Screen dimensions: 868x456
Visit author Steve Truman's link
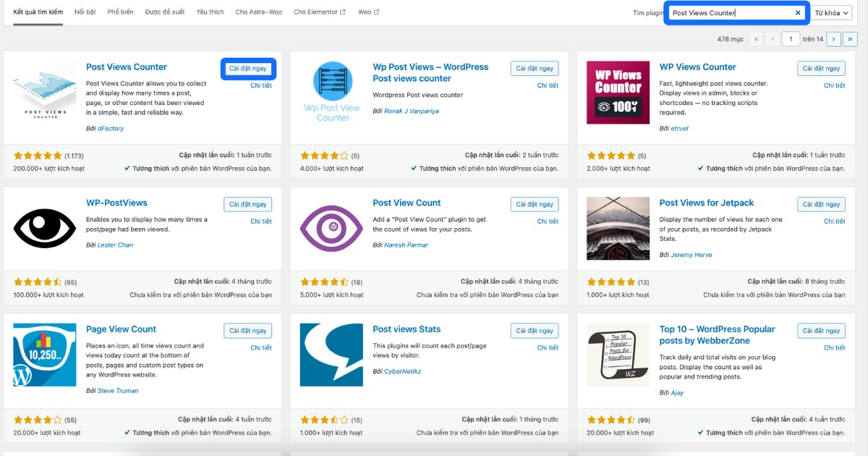(118, 391)
